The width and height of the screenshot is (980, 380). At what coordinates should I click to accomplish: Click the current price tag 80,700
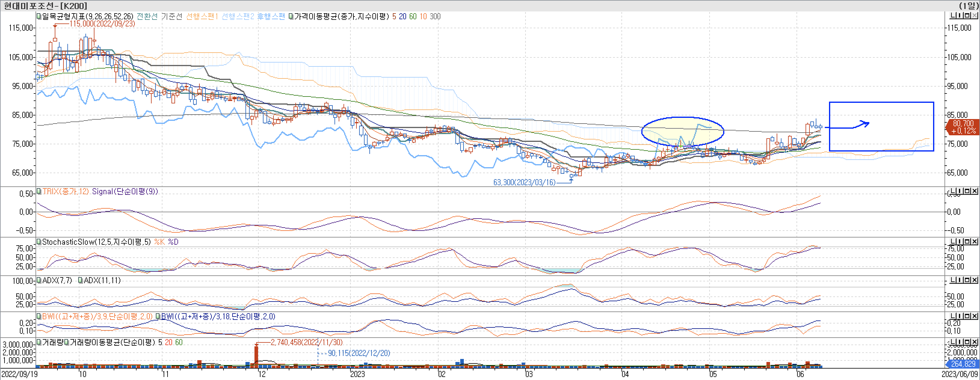click(x=963, y=127)
